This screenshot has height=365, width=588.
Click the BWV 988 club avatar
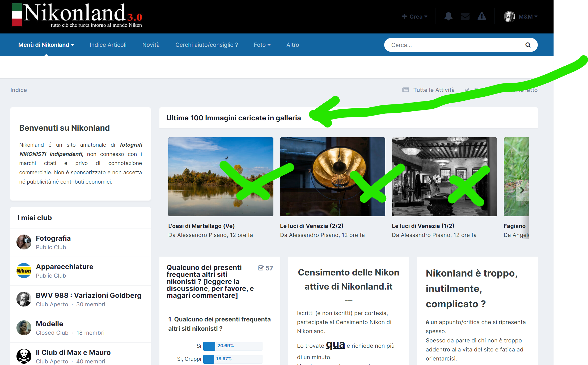tap(24, 299)
